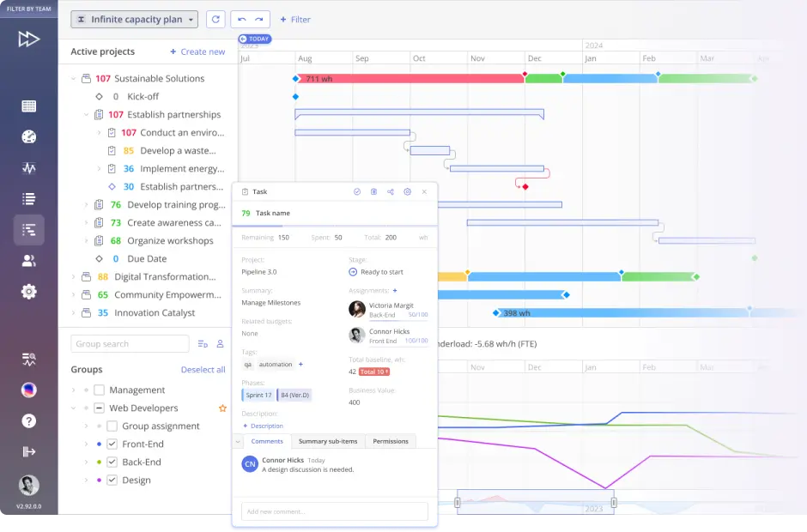Open Task panel gear settings icon
The width and height of the screenshot is (807, 532).
407,192
